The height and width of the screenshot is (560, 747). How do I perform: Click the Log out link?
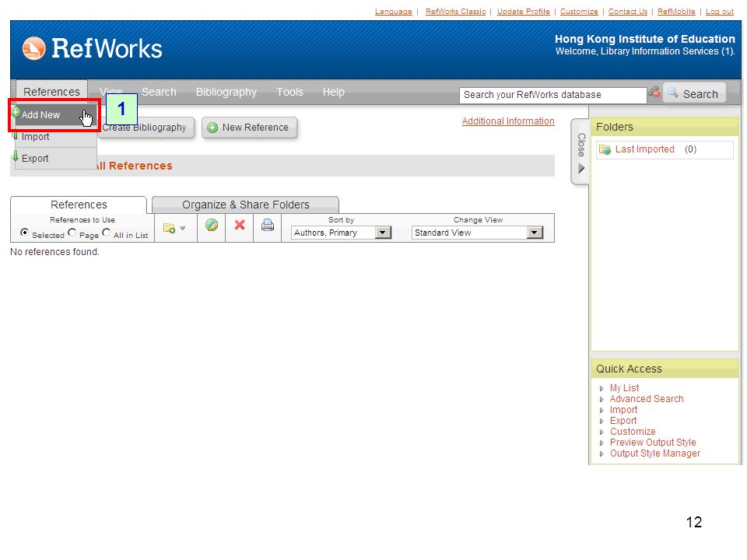click(x=720, y=12)
